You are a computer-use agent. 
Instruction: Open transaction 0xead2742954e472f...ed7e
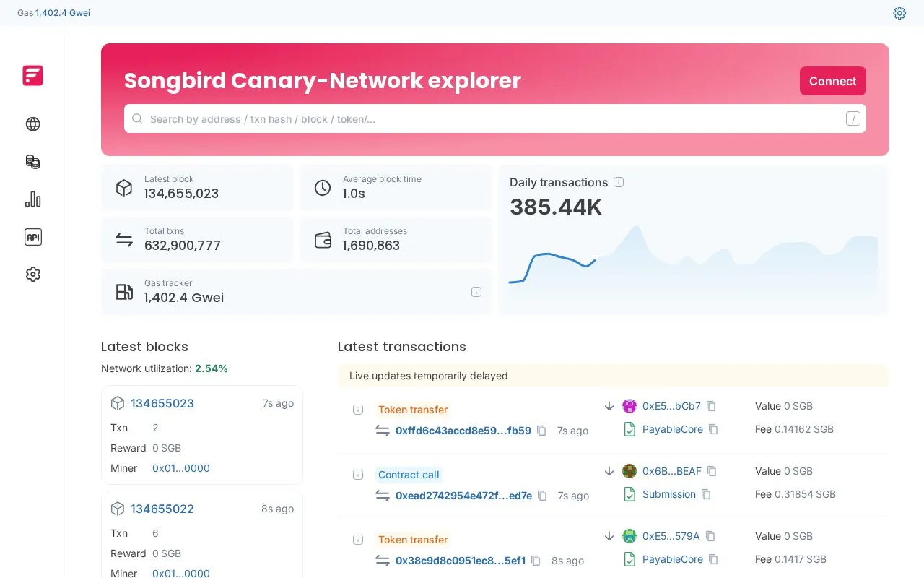point(463,496)
